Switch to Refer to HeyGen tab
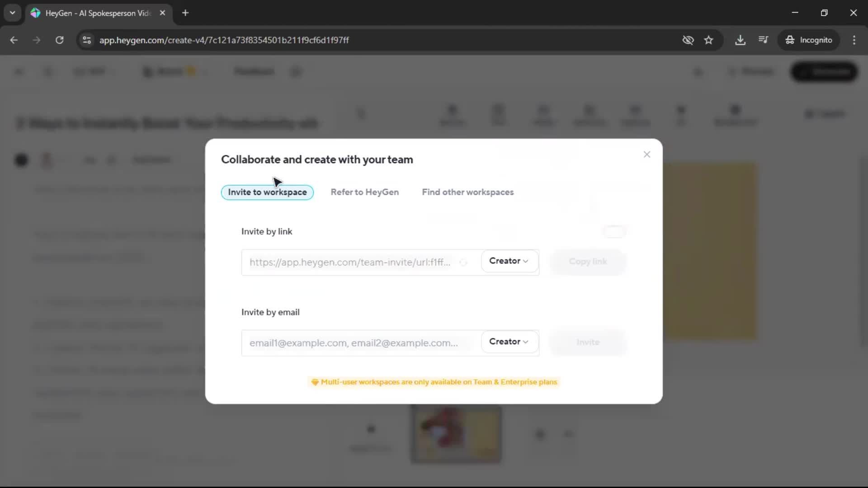This screenshot has height=488, width=868. [364, 192]
